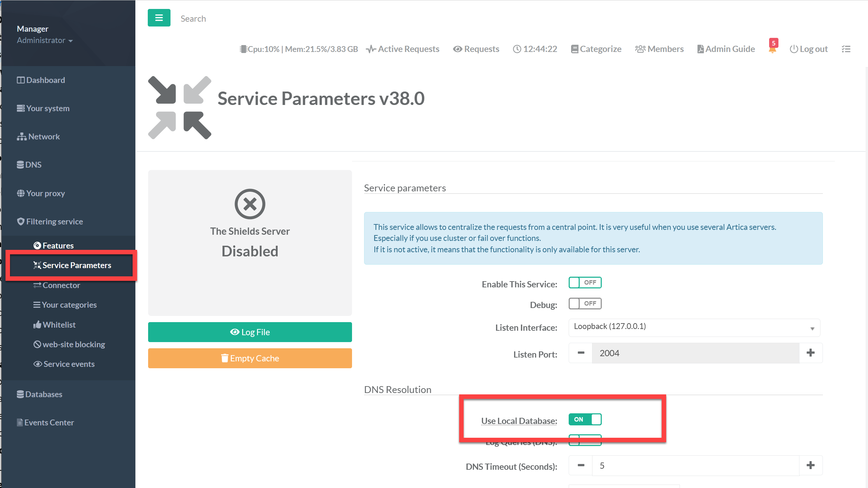Enable the Enable This Service toggle
868x488 pixels.
point(585,283)
